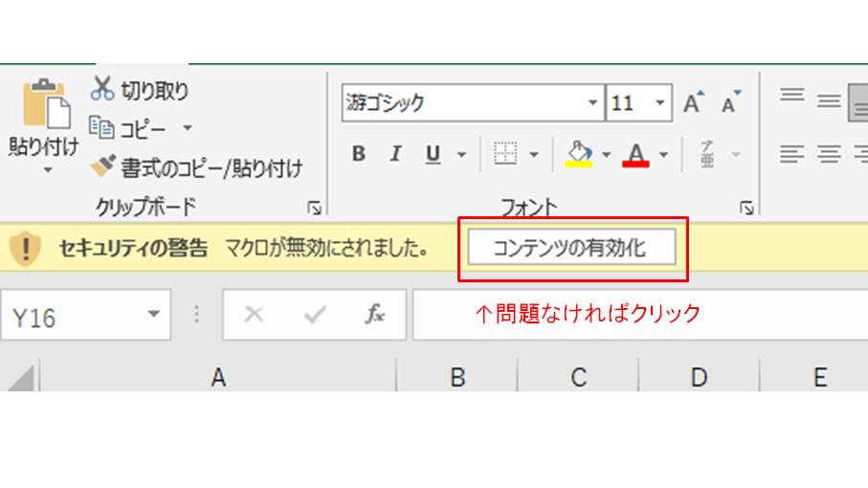This screenshot has height=488, width=868.
Task: Decrease font size with small A icon
Action: tap(731, 102)
